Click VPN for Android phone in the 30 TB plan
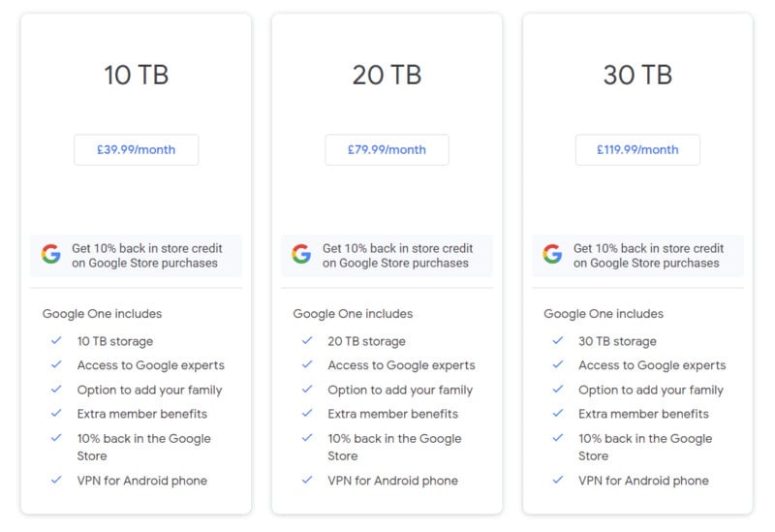775x532 pixels. click(x=643, y=481)
